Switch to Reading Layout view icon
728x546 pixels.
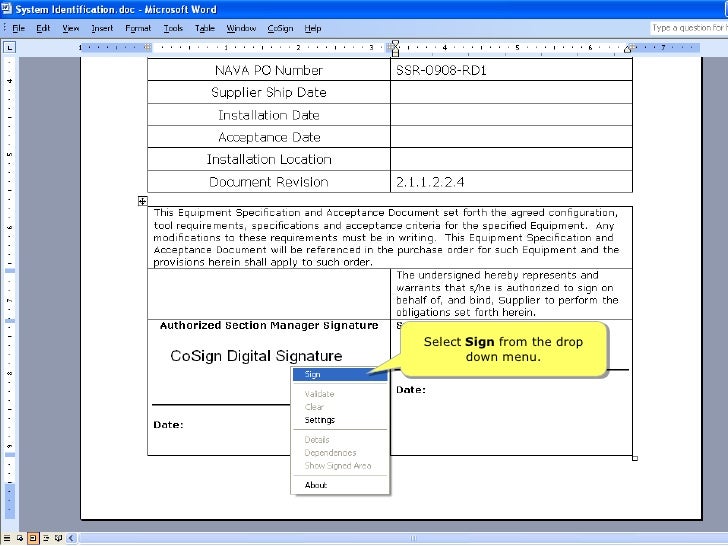[x=58, y=538]
